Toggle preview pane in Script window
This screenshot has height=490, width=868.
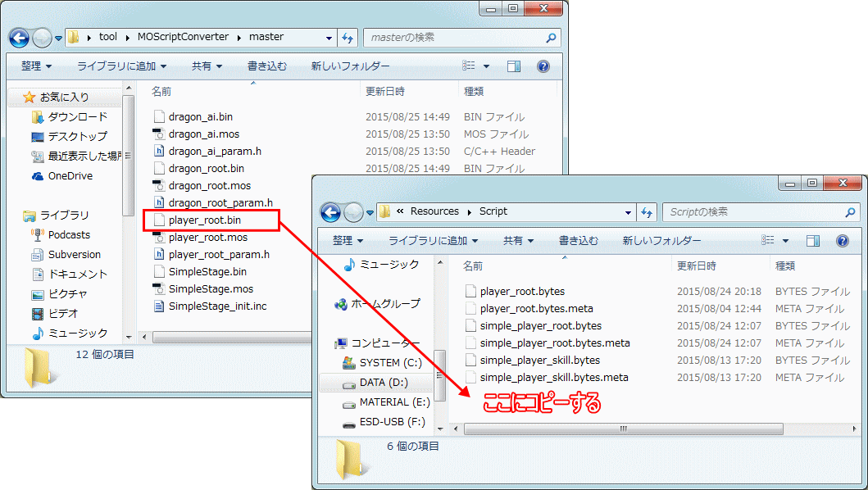click(x=812, y=241)
